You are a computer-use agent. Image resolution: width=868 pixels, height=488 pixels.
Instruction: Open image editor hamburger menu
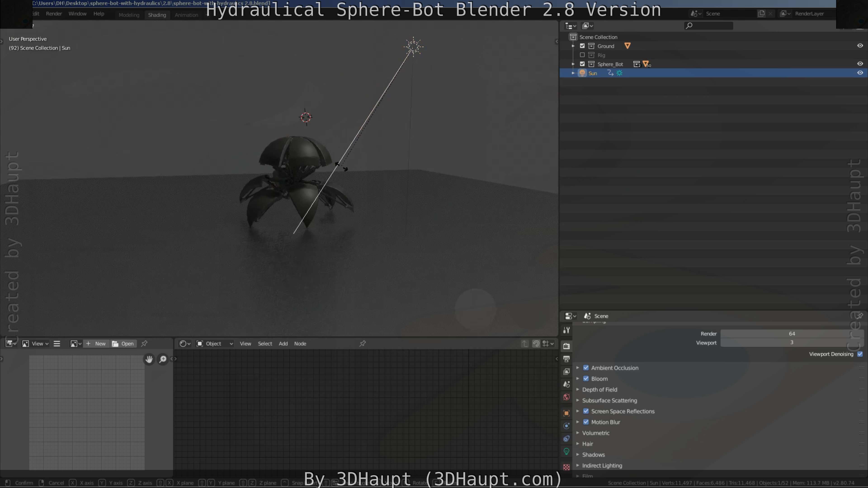57,343
